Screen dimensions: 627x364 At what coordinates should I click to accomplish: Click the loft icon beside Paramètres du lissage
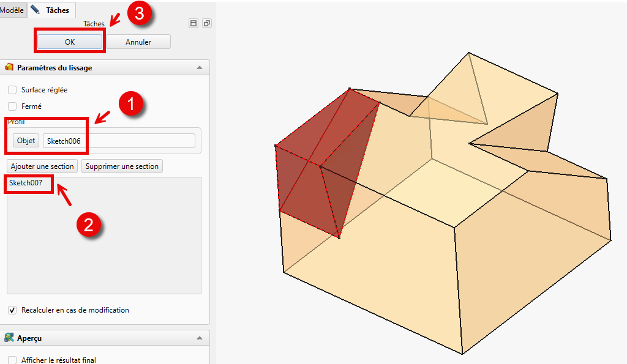coord(9,67)
